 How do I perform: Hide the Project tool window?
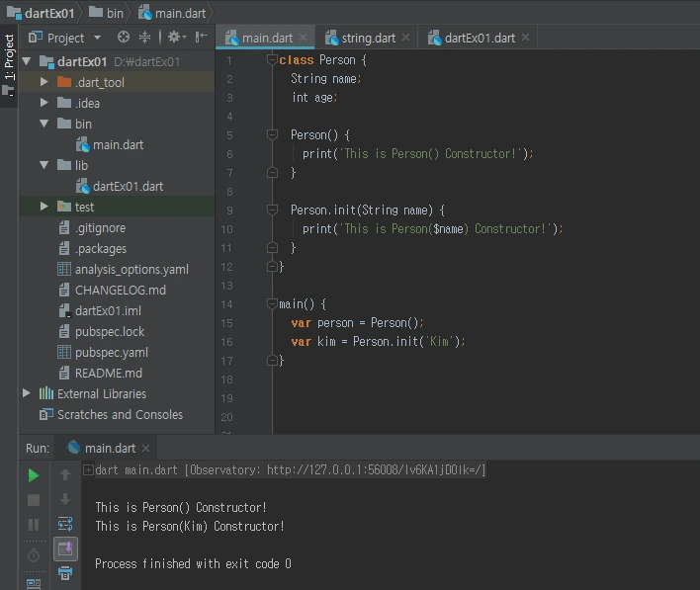tap(202, 37)
